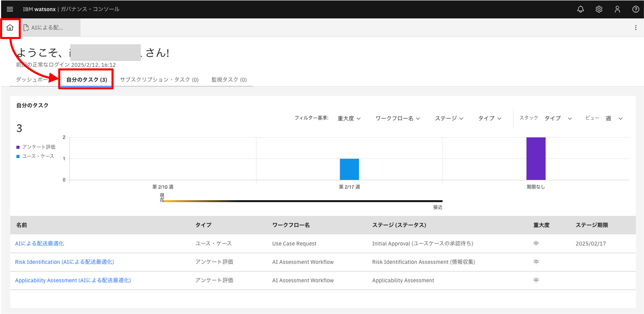Open the hamburger navigation menu

(10, 9)
